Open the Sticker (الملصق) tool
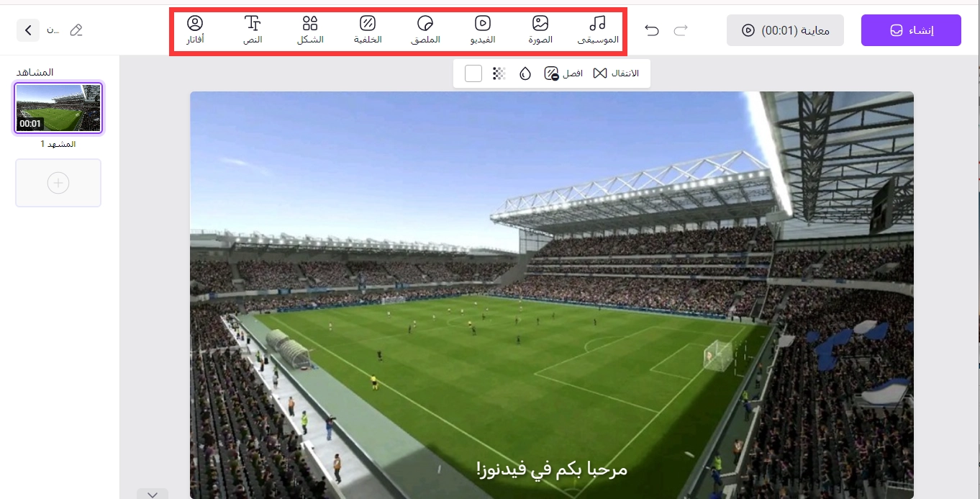 (425, 30)
